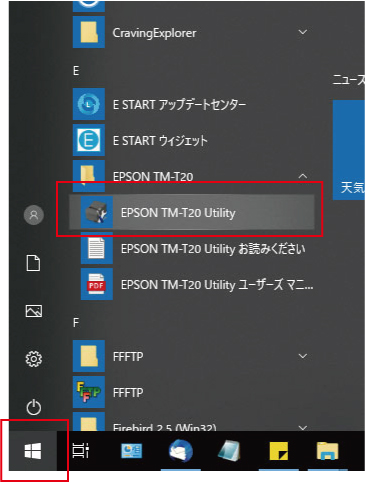Screen dimensions: 365x483
Task: Open the 天気 weather live tile
Action: pos(349,150)
